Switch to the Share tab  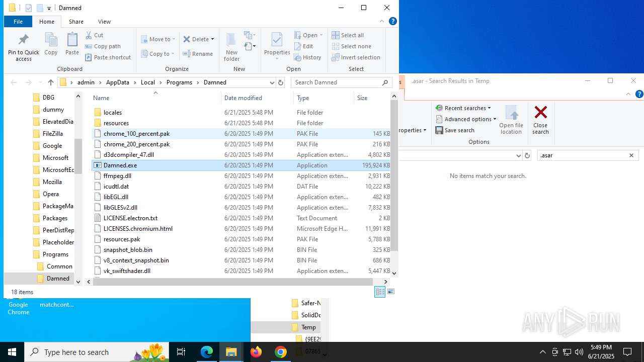click(76, 22)
